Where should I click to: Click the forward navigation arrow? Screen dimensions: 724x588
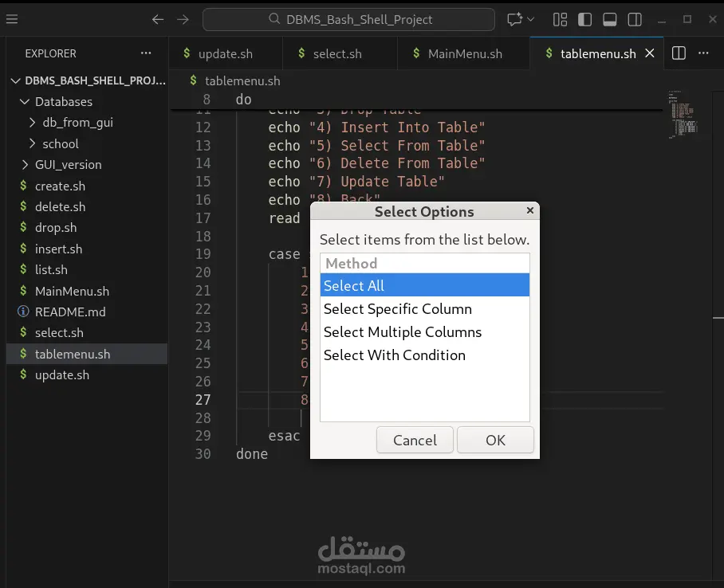tap(183, 19)
